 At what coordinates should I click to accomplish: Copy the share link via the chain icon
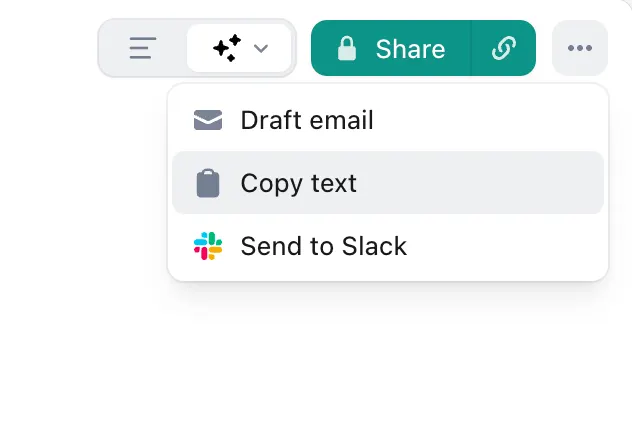point(504,48)
